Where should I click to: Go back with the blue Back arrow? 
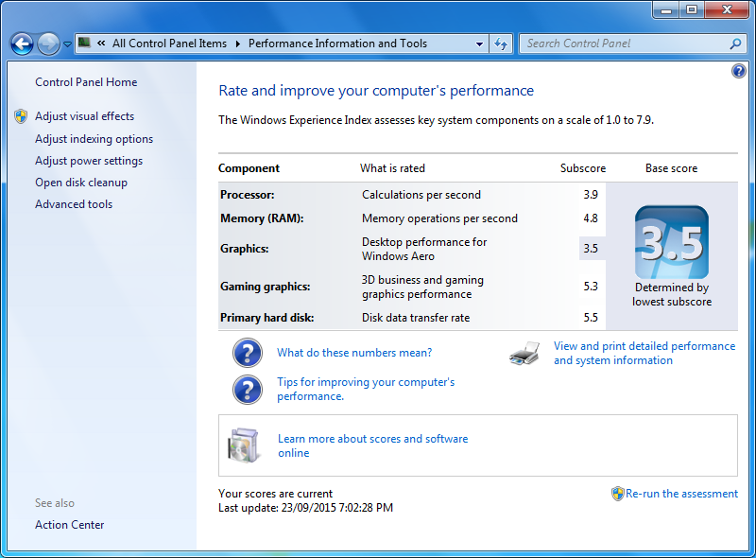tap(22, 44)
